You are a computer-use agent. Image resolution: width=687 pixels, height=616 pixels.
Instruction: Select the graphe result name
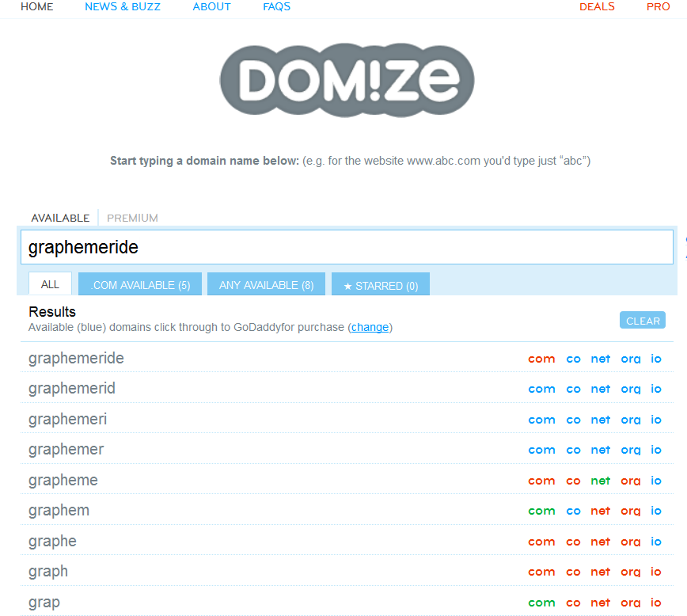pyautogui.click(x=52, y=542)
